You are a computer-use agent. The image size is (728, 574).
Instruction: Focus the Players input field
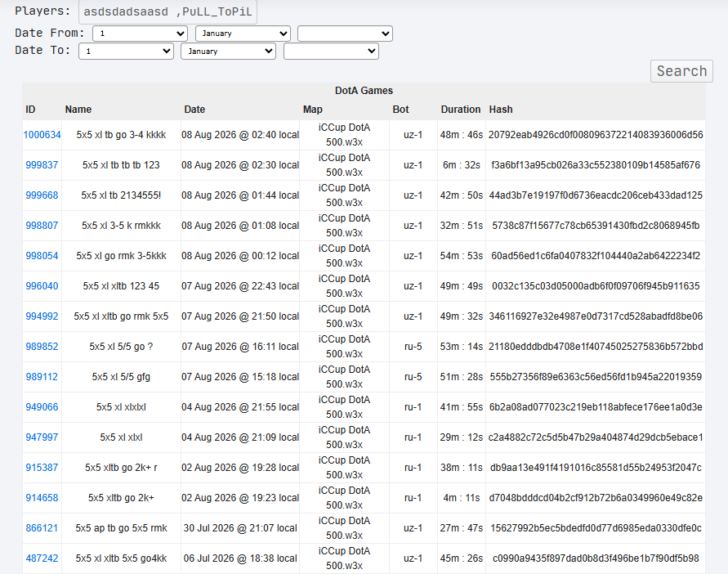167,11
